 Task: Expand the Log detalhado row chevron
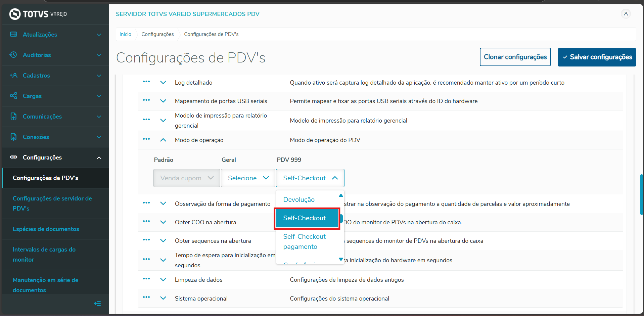(x=163, y=83)
